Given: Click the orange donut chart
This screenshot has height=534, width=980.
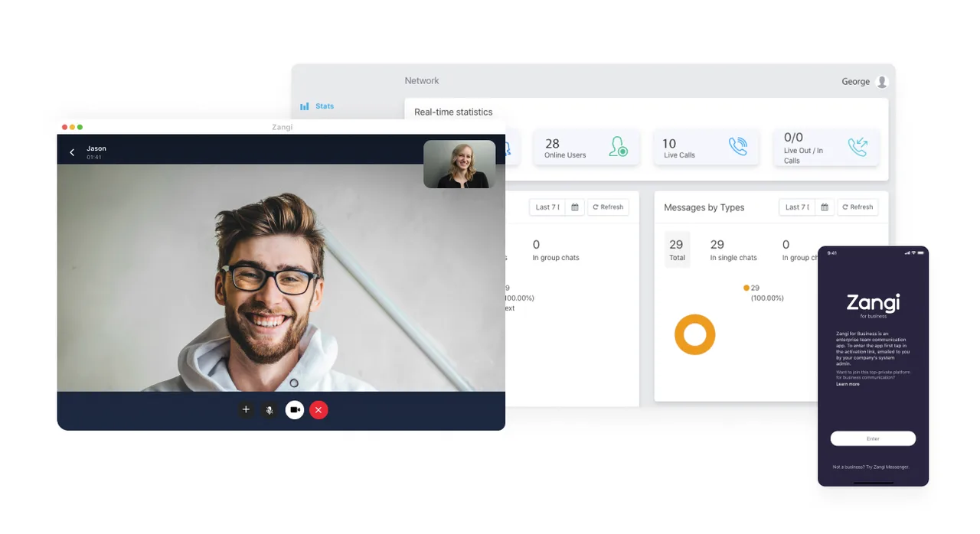Looking at the screenshot, I should 695,334.
